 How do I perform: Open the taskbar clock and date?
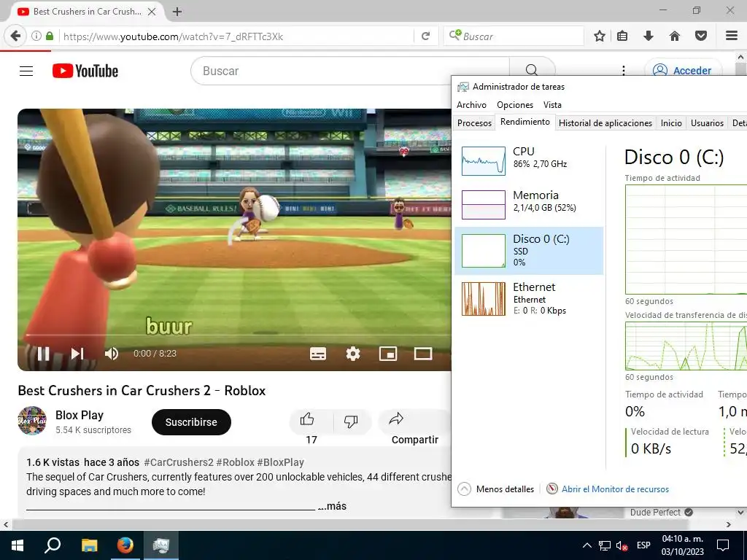pos(682,545)
